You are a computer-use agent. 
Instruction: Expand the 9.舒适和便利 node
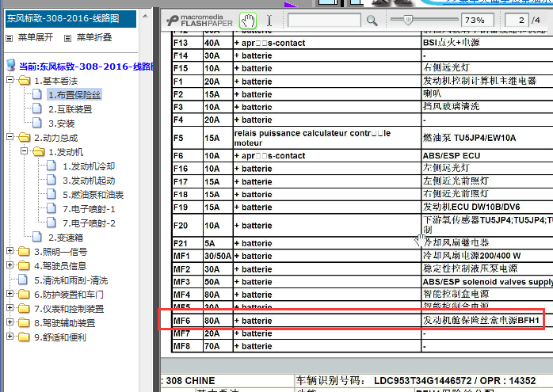[x=10, y=337]
